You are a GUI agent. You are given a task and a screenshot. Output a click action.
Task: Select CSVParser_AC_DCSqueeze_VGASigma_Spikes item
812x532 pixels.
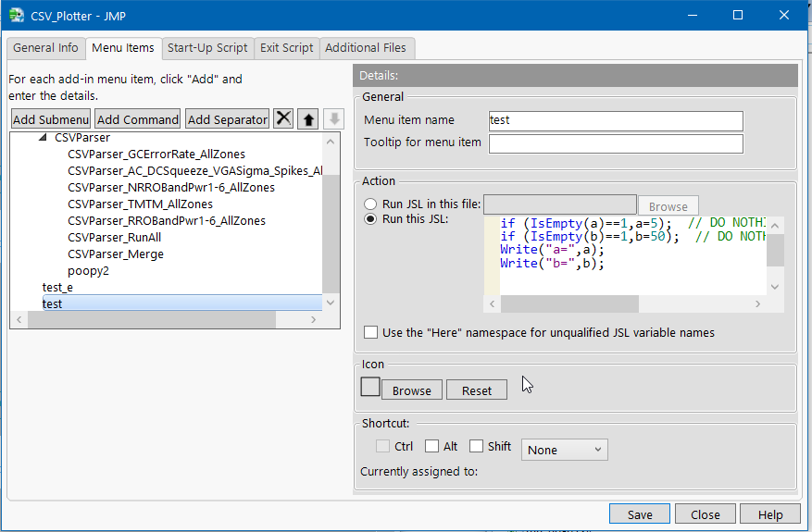pyautogui.click(x=194, y=171)
